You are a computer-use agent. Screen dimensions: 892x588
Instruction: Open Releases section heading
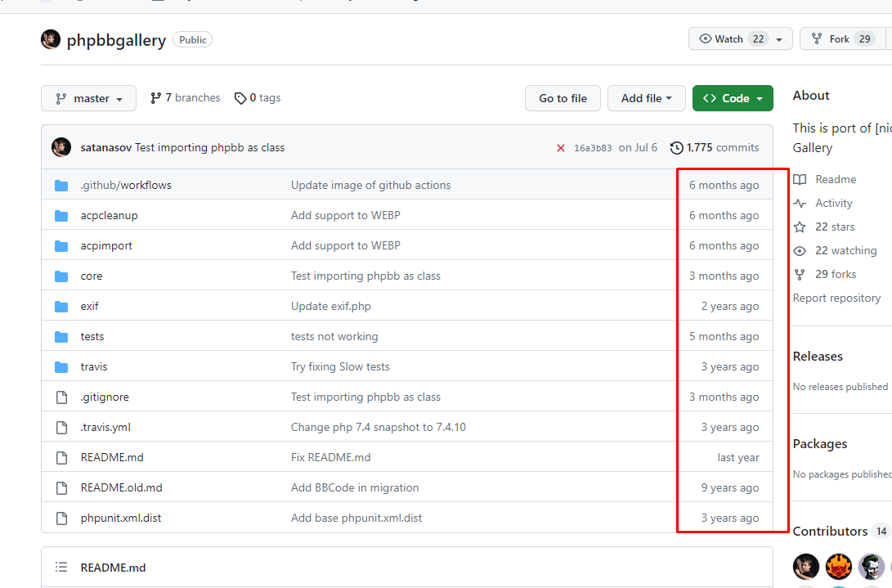click(x=818, y=357)
